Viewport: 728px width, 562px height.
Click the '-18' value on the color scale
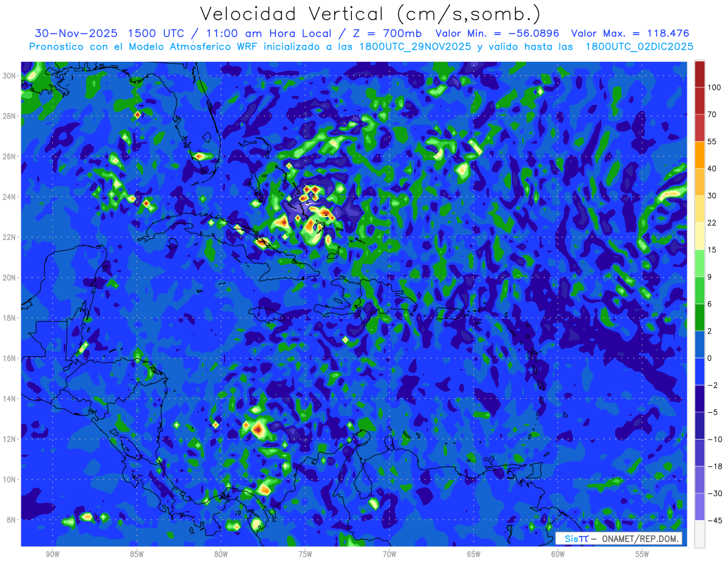(x=714, y=466)
